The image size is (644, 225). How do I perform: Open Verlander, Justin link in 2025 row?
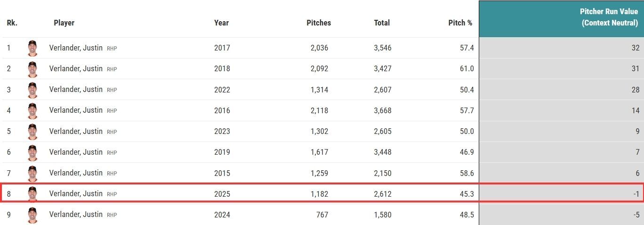(x=76, y=193)
